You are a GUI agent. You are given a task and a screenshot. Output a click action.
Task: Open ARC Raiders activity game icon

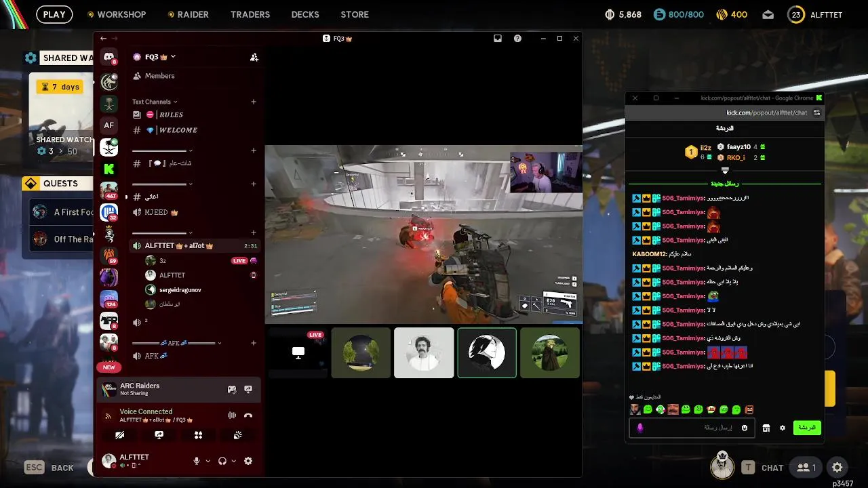pyautogui.click(x=232, y=389)
